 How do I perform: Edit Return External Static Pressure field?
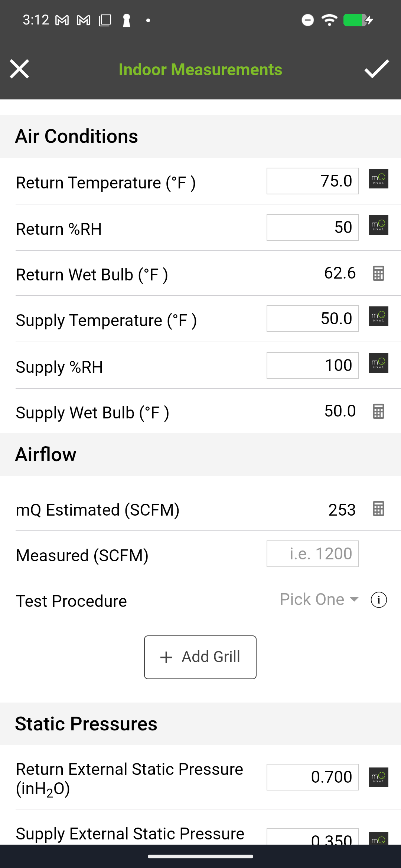(313, 777)
